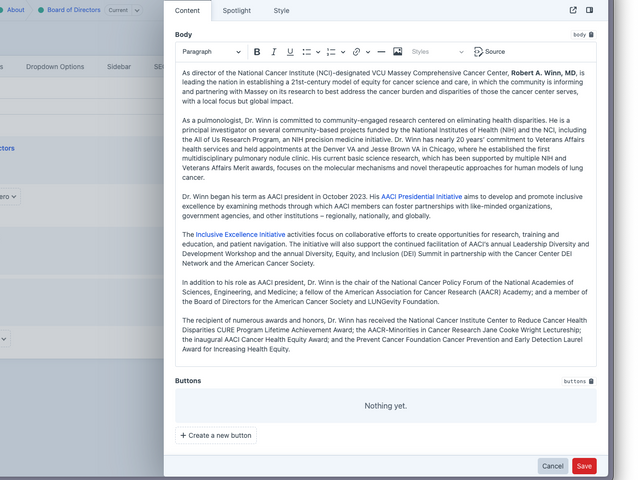
Task: Open the Styles dropdown
Action: coord(437,52)
